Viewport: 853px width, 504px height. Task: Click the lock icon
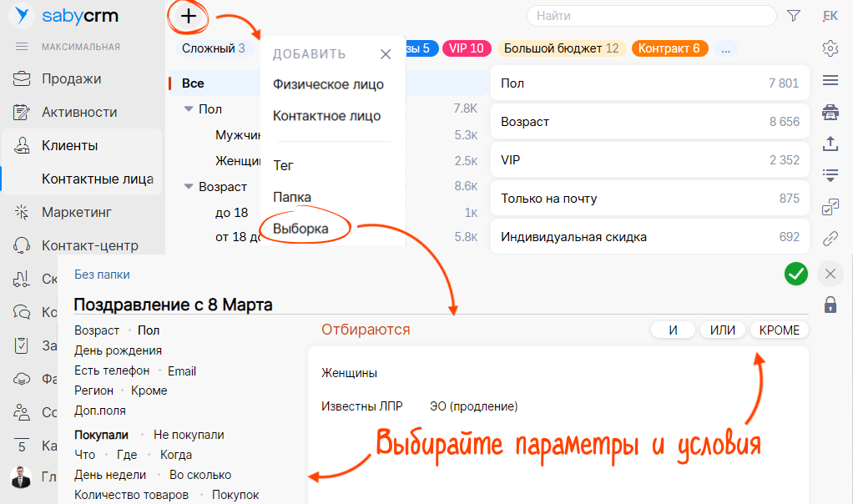(830, 305)
